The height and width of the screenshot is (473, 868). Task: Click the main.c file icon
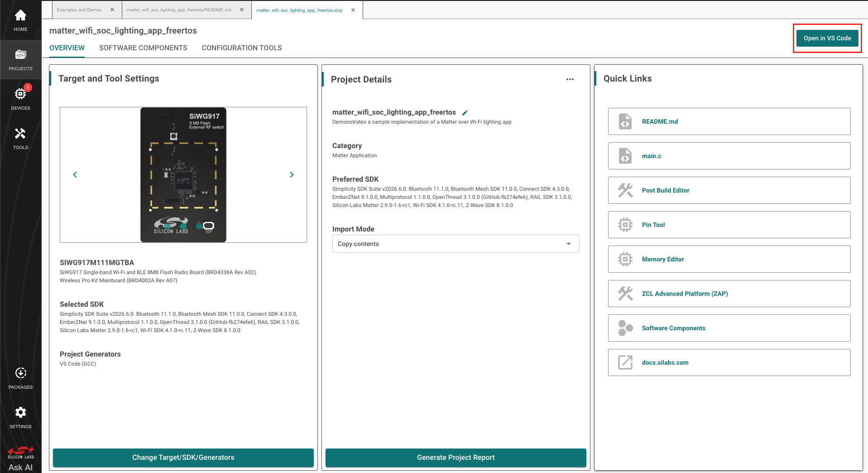point(625,156)
